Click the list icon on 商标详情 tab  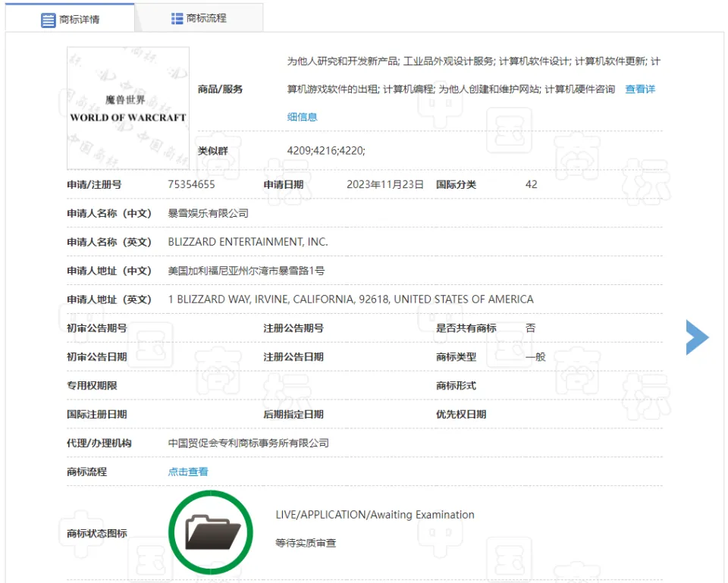click(49, 20)
